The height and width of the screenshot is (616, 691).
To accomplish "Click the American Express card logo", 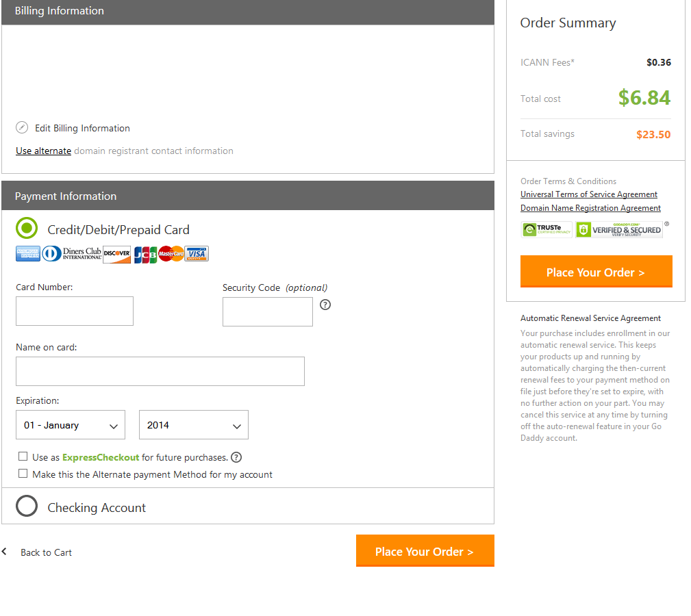I will pyautogui.click(x=28, y=254).
